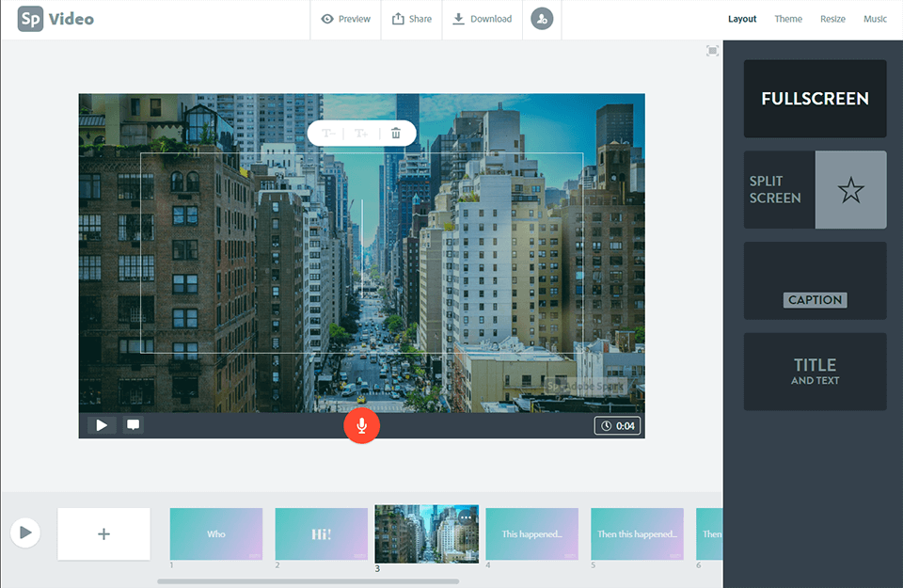This screenshot has height=588, width=903.
Task: Open the Resize tab
Action: (x=832, y=19)
